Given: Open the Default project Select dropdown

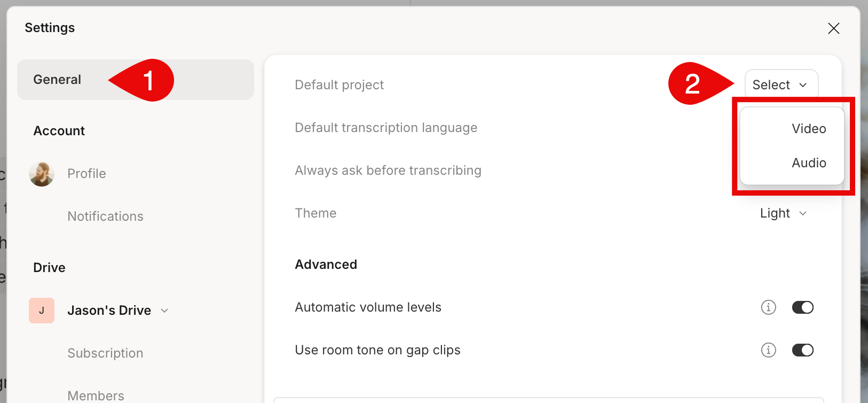Looking at the screenshot, I should click(781, 85).
